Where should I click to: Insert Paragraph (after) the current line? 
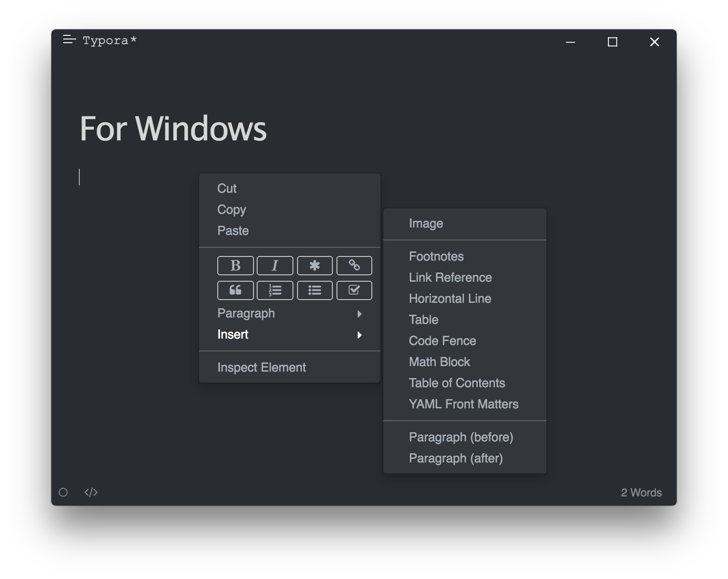point(465,458)
